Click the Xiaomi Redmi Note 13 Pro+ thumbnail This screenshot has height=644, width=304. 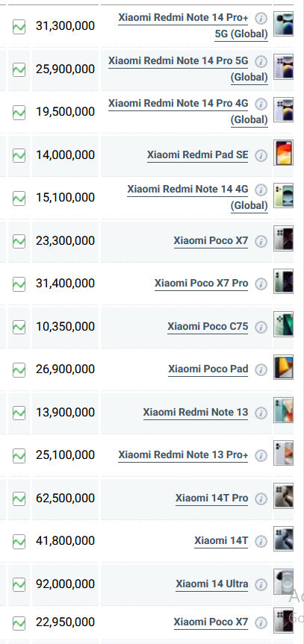tap(283, 453)
